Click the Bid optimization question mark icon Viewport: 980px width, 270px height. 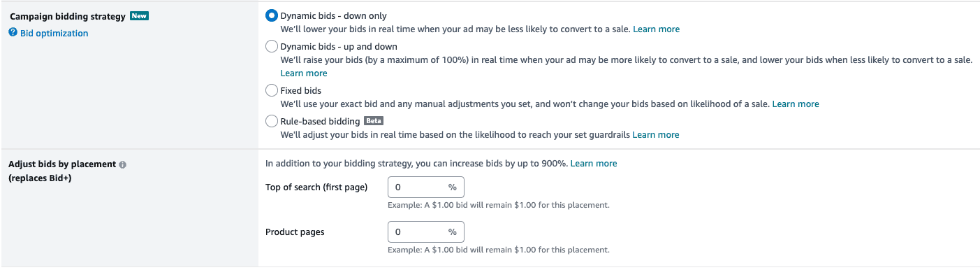13,33
